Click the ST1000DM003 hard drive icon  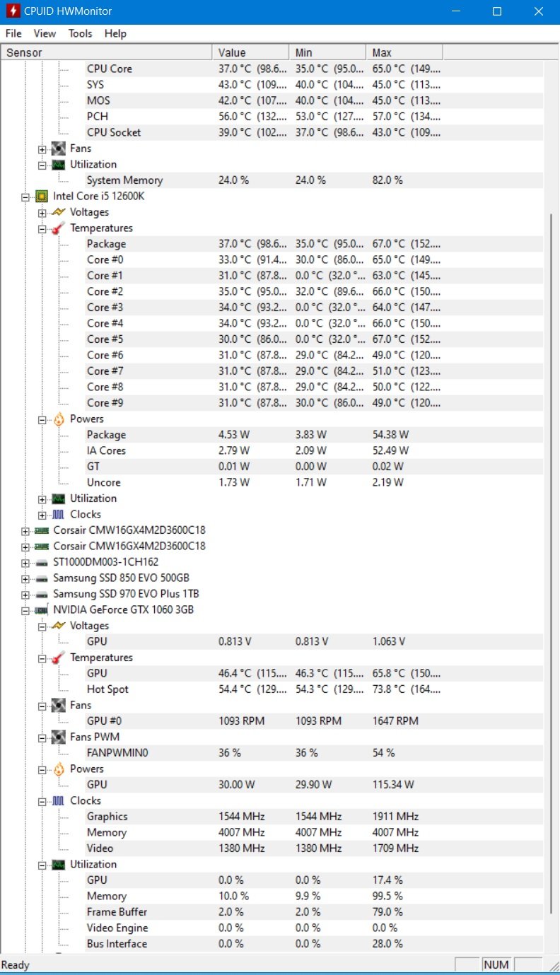point(42,562)
